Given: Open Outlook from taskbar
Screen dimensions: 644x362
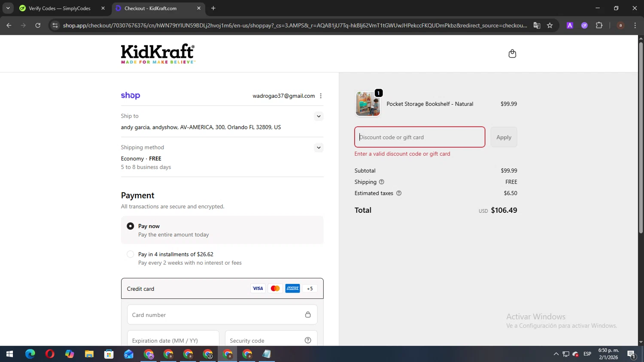Looking at the screenshot, I should [x=129, y=354].
